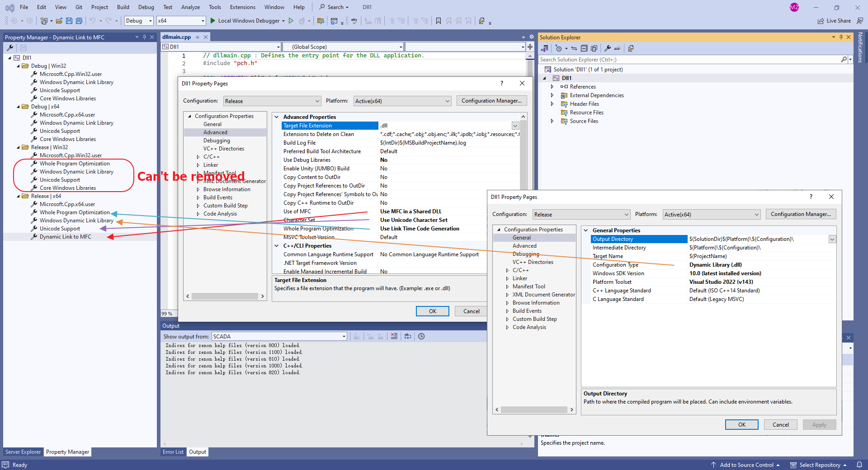This screenshot has width=868, height=470.
Task: Click the horizontal scrollbar in front dialog tree
Action: [534, 410]
